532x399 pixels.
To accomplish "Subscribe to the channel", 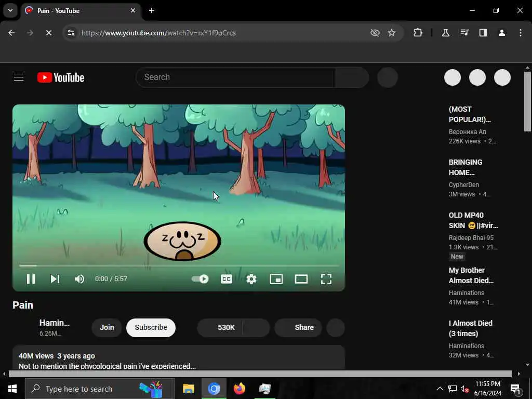I will click(x=151, y=327).
